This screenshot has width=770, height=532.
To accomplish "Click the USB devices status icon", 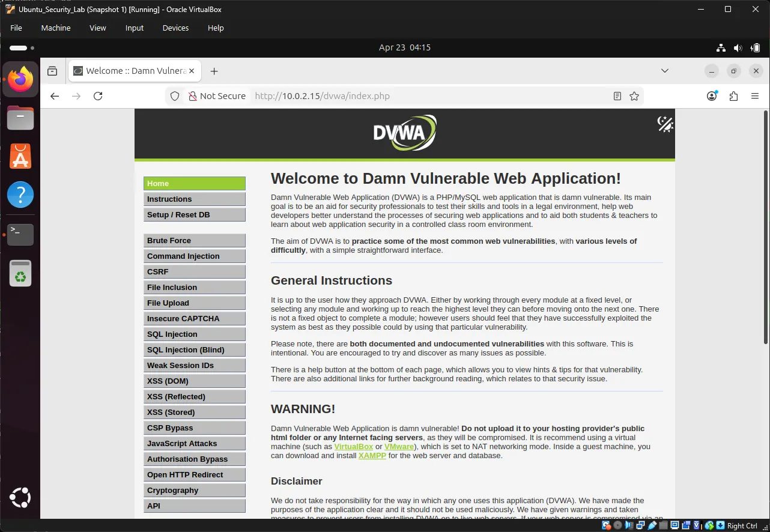I will 652,525.
